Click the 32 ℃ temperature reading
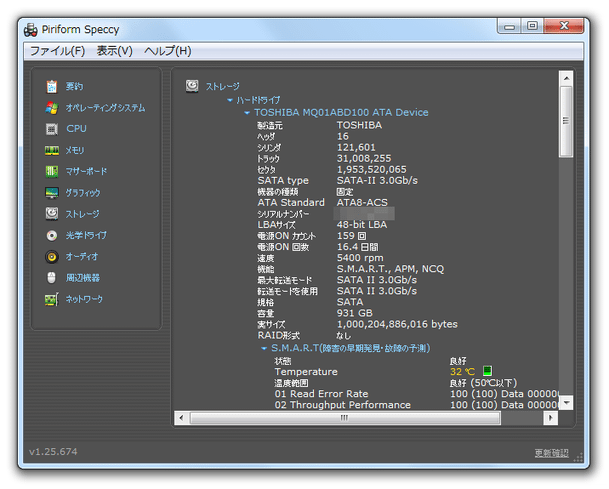Viewport: 609px width, 489px height. coord(462,372)
